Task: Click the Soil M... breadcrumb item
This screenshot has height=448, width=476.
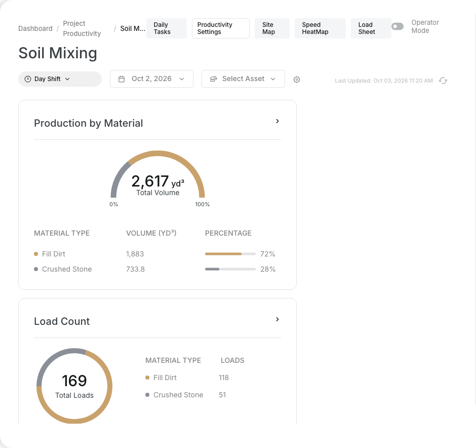Action: 133,28
